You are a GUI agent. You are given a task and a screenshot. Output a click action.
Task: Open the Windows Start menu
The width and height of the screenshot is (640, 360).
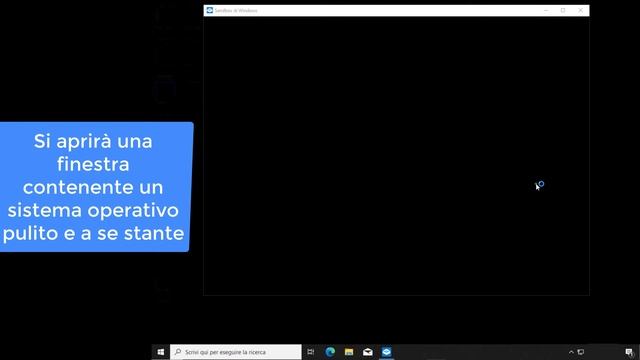coord(161,352)
